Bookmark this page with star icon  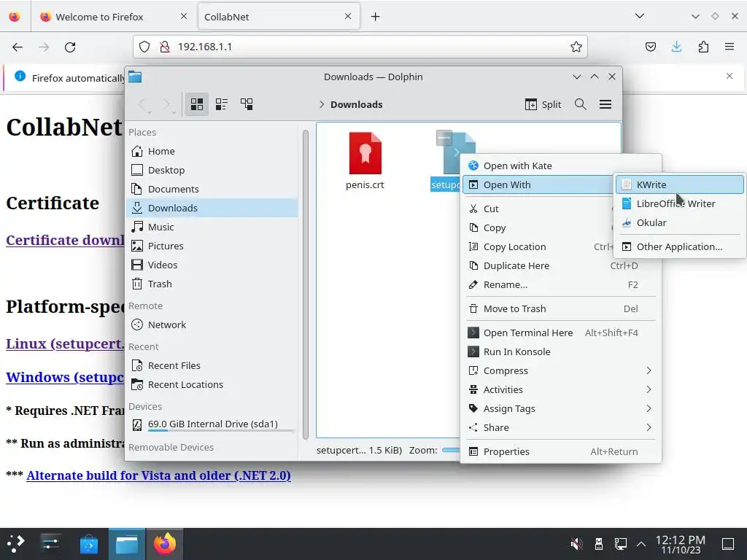pos(576,47)
